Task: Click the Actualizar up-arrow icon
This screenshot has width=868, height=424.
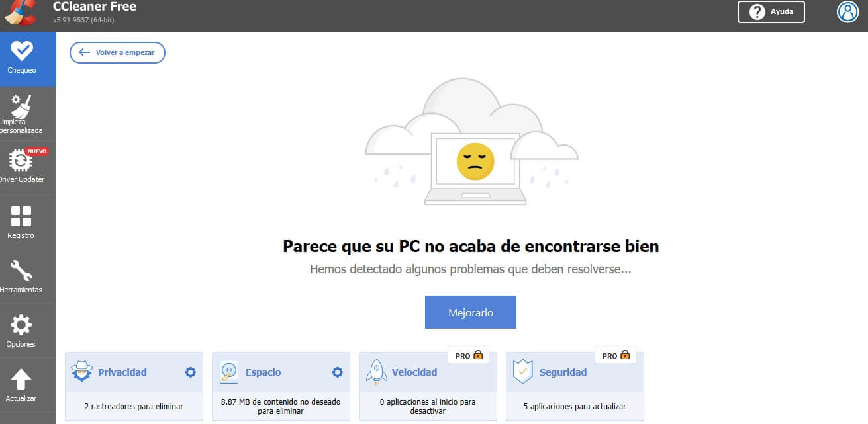Action: point(21,379)
